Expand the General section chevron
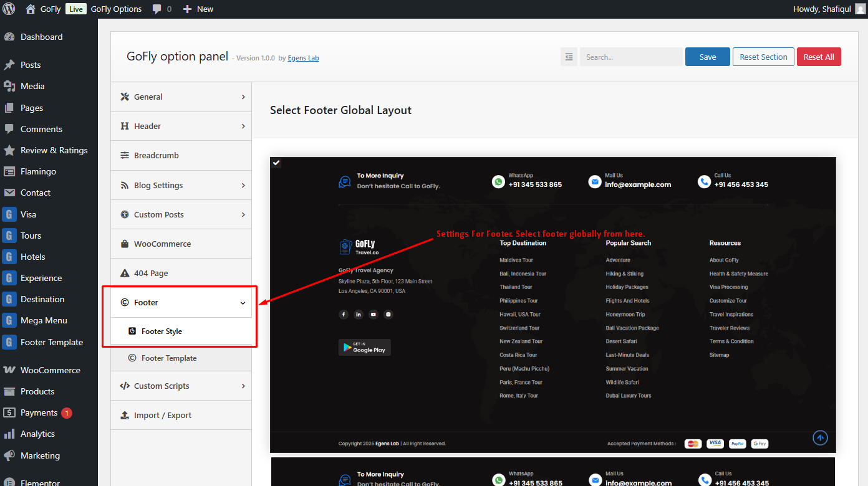The image size is (868, 486). tap(243, 97)
